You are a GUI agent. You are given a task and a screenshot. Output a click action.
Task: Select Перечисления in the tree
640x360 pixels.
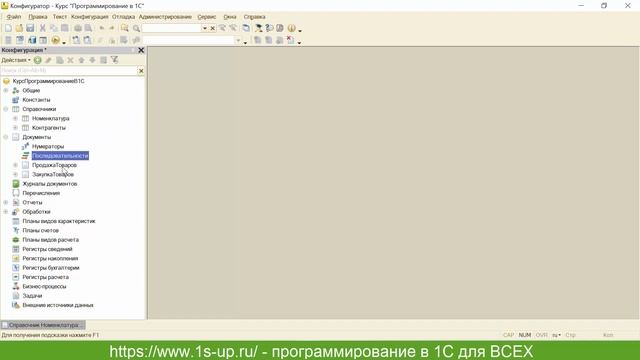(x=41, y=193)
